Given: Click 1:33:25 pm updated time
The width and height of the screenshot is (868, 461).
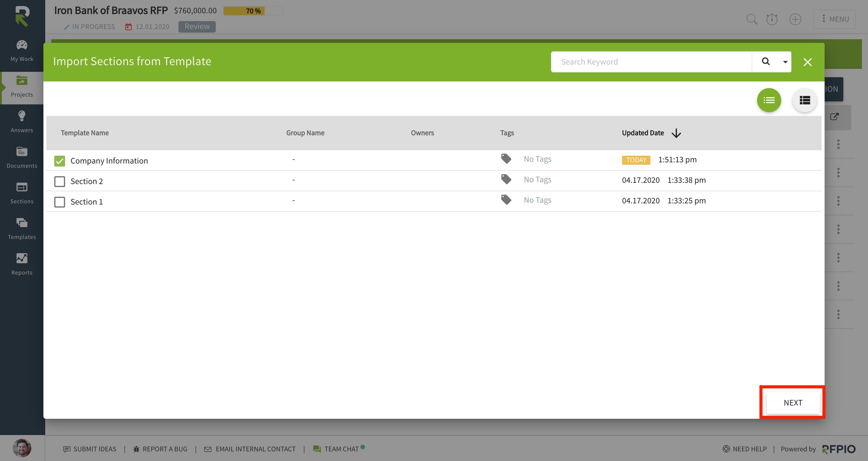Looking at the screenshot, I should pos(686,201).
